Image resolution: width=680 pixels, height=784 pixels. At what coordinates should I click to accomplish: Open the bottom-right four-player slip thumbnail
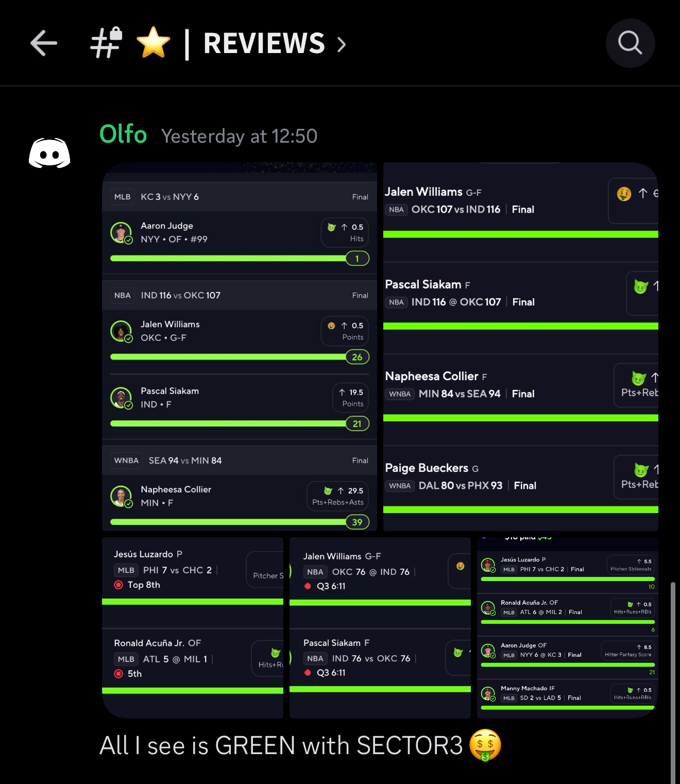point(567,627)
